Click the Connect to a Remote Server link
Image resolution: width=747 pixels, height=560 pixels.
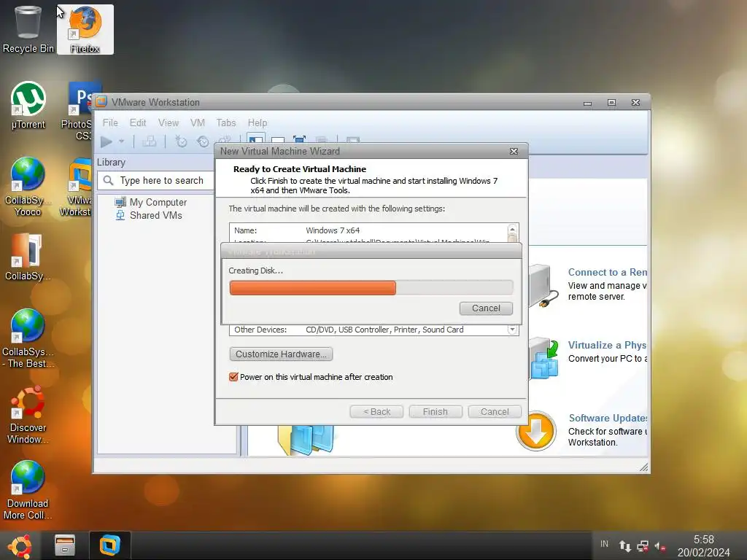point(608,273)
